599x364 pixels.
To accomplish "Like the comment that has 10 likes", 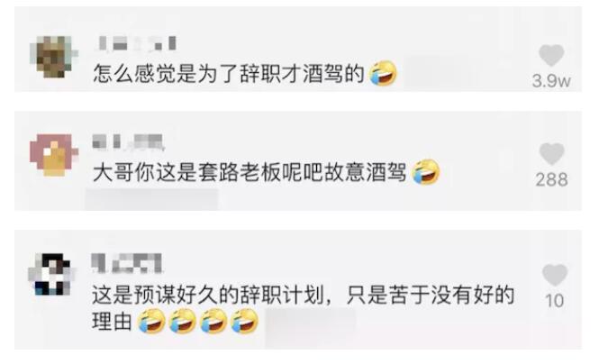I will tap(555, 275).
